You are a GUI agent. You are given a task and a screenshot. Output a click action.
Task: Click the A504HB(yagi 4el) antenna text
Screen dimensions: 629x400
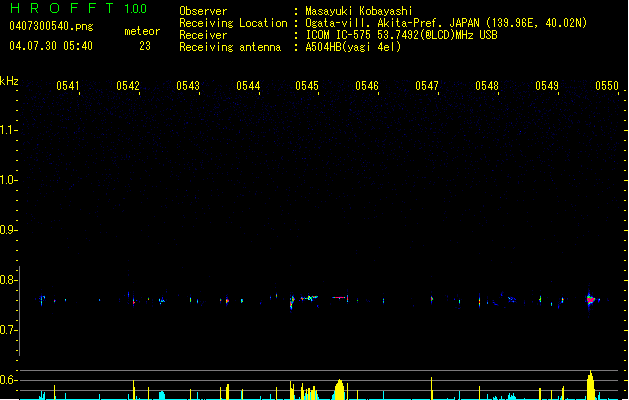pos(353,47)
